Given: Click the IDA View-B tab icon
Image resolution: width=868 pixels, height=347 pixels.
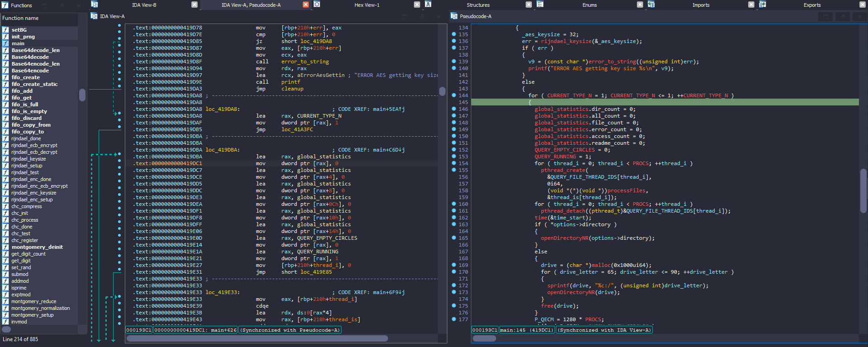Looking at the screenshot, I should tap(95, 5).
